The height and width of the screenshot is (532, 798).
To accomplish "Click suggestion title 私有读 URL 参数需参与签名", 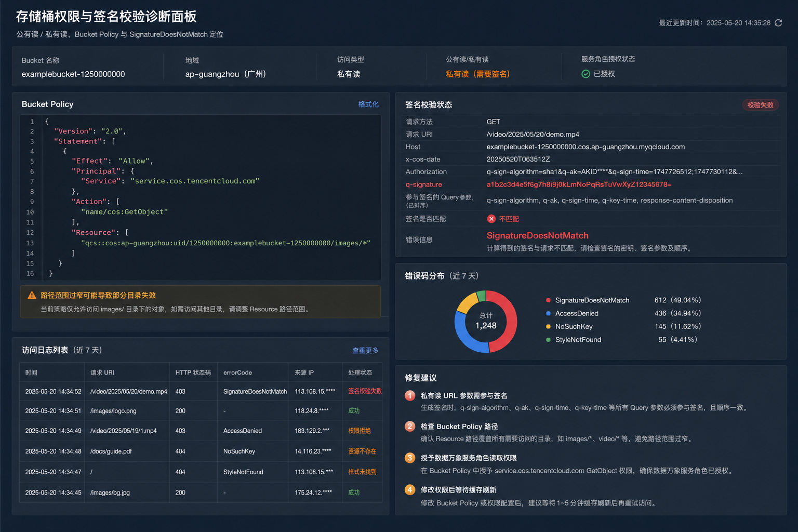I will pyautogui.click(x=464, y=396).
